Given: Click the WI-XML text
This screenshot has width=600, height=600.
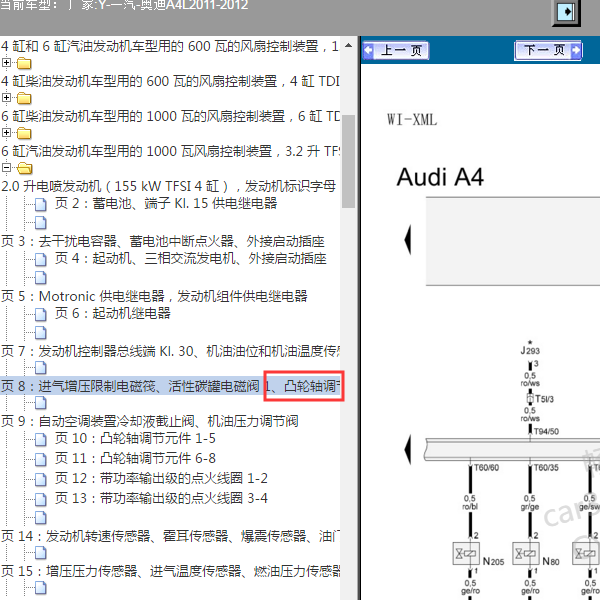Looking at the screenshot, I should 412,119.
